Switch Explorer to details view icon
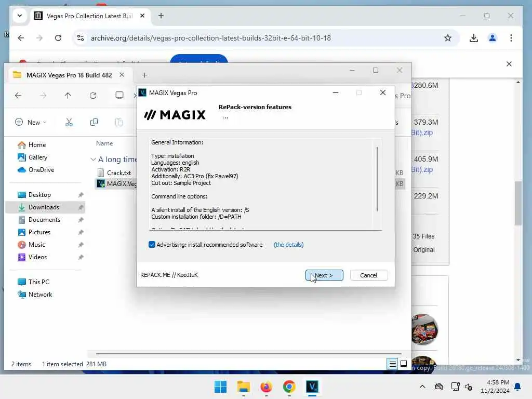 point(393,364)
